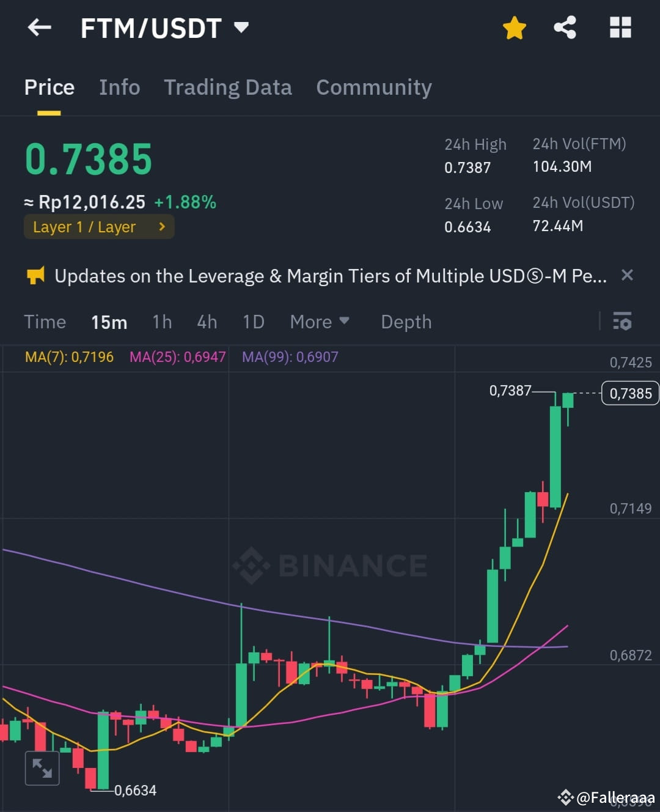Expand the More intervals dropdown
Image resolution: width=660 pixels, height=812 pixels.
(320, 322)
